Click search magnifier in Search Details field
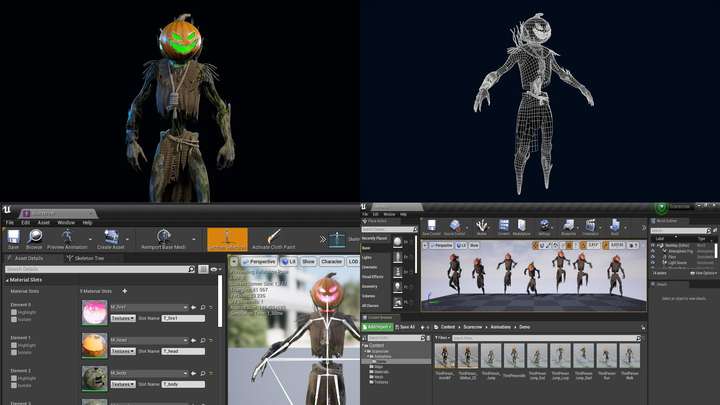 point(191,269)
